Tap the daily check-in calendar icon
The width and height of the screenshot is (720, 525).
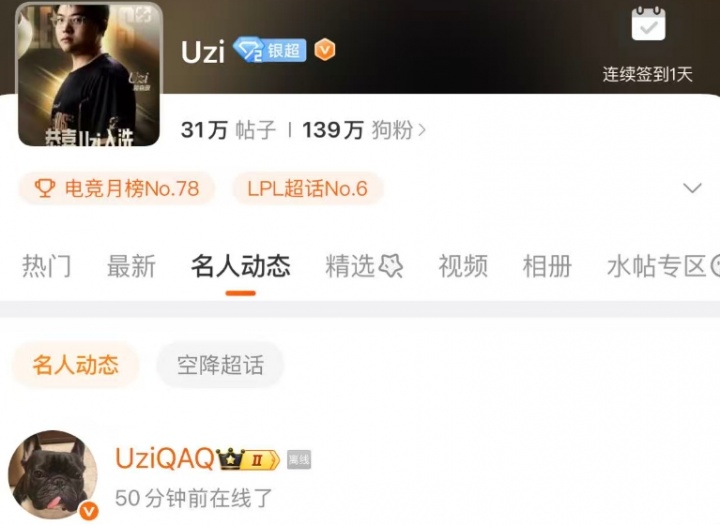[x=648, y=24]
